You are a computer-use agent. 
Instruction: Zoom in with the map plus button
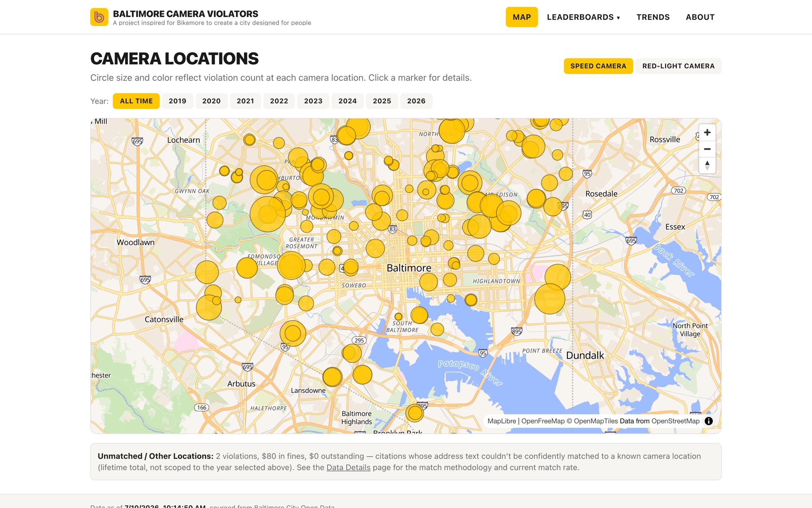tap(707, 132)
